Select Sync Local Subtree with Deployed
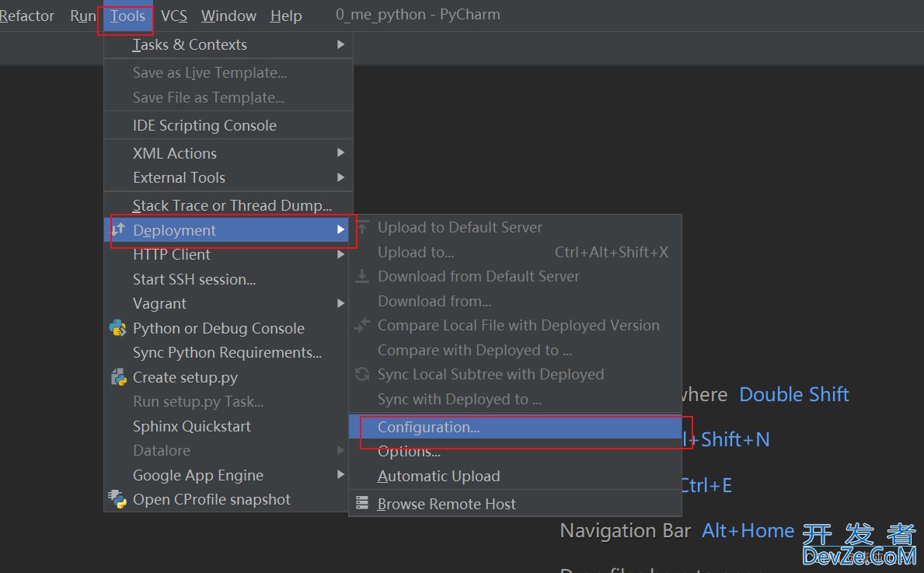The width and height of the screenshot is (924, 573). point(515,374)
